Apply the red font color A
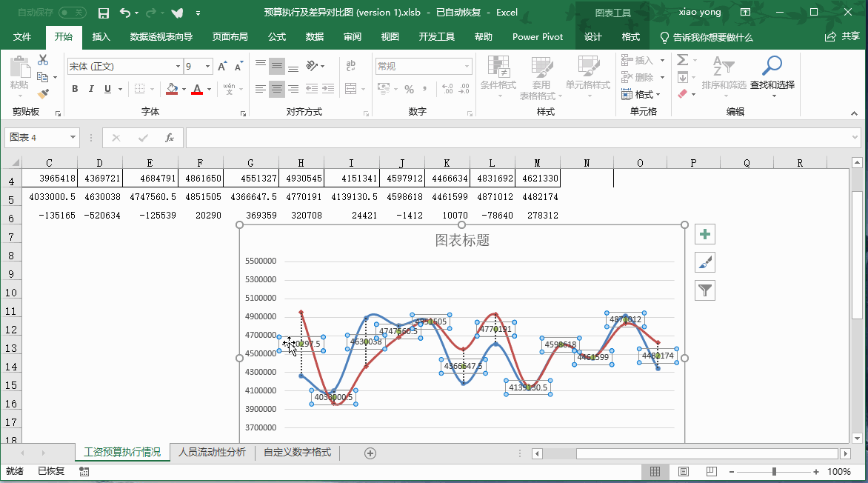Viewport: 868px width, 483px height. coord(197,89)
